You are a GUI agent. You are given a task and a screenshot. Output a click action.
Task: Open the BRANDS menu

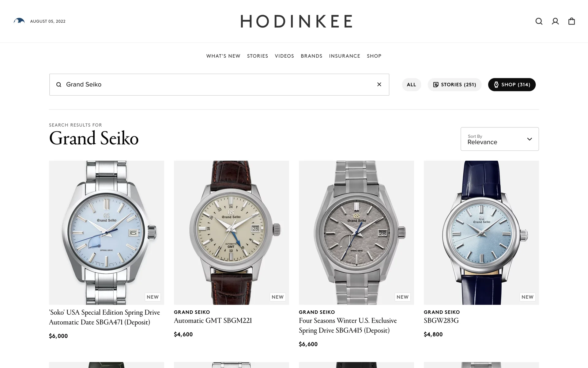311,56
